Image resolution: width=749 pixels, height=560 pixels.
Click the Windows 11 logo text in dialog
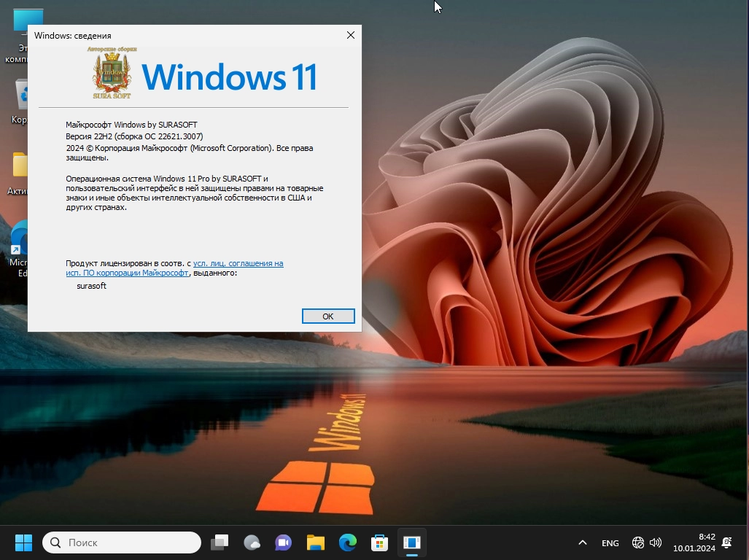pyautogui.click(x=229, y=77)
